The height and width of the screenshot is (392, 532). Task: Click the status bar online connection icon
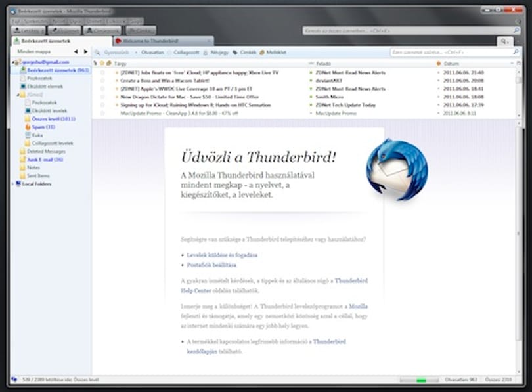14,380
